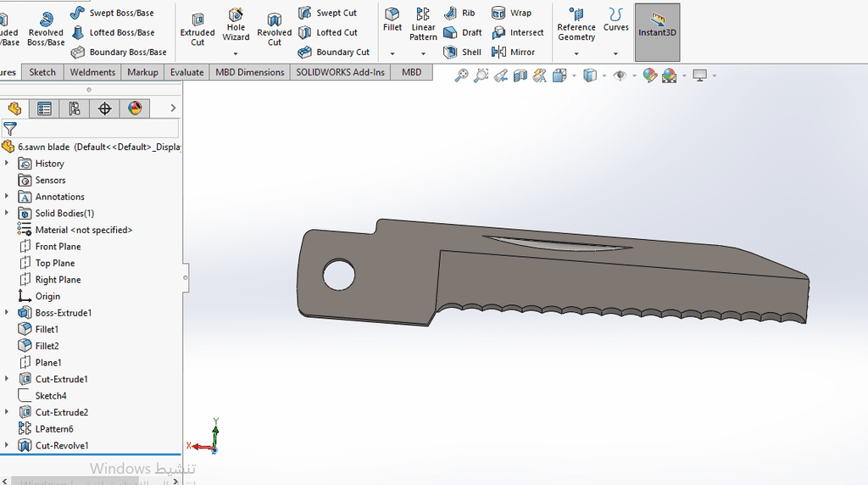The width and height of the screenshot is (868, 485).
Task: Open the Hole Wizard dropdown arrow
Action: tap(236, 53)
